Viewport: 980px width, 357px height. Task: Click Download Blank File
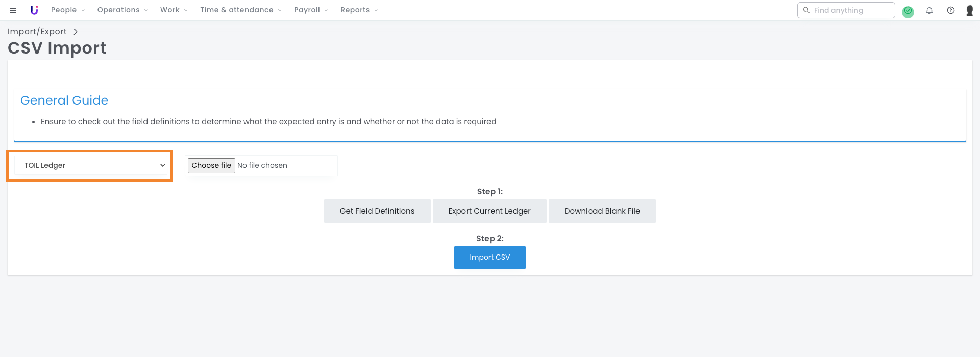click(602, 211)
